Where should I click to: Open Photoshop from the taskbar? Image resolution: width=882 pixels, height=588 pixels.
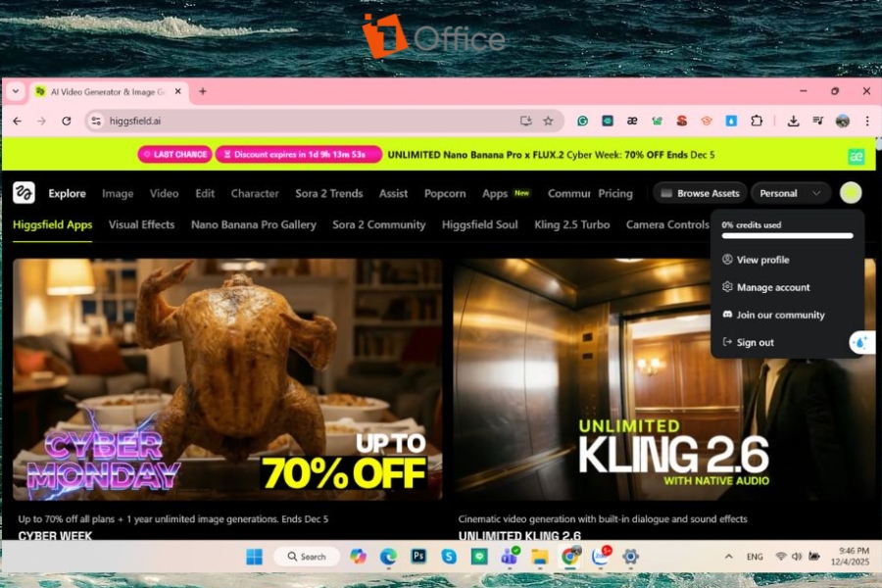[x=418, y=557]
